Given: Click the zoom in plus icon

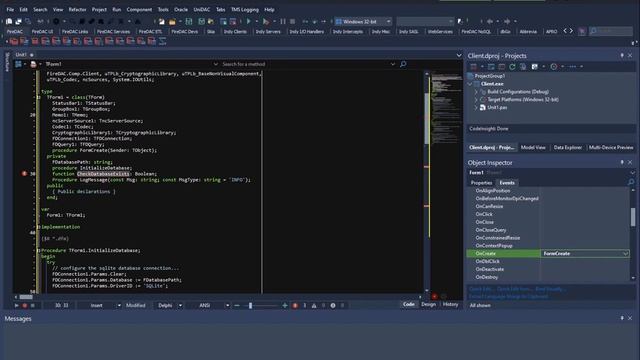Looking at the screenshot, I should 284,305.
